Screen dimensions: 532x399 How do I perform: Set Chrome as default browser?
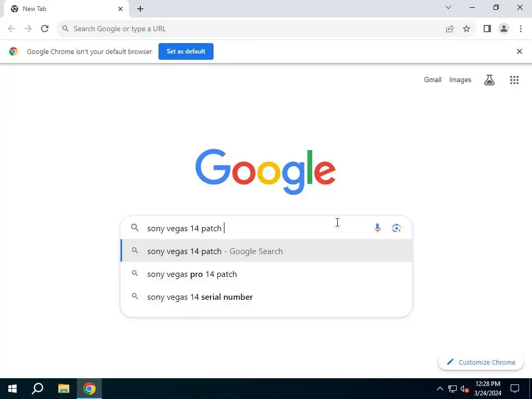[x=186, y=51]
